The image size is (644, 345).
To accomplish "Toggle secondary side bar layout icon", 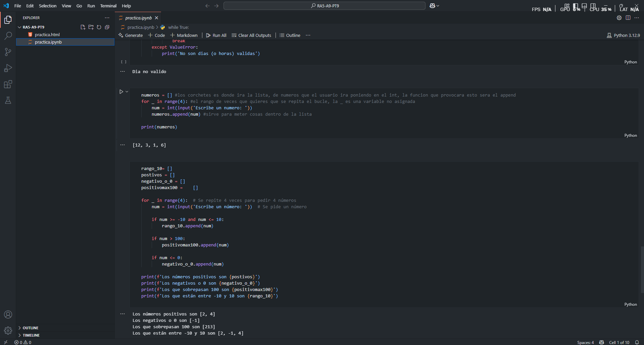I will 593,6.
